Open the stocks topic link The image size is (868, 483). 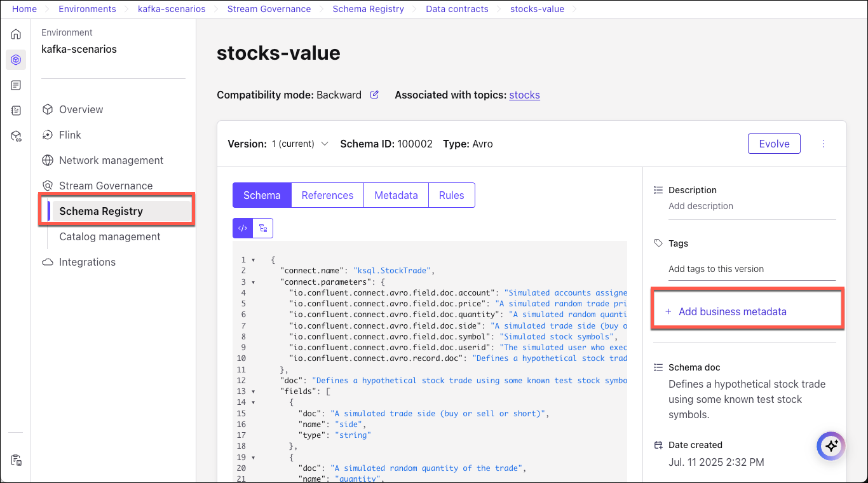524,95
